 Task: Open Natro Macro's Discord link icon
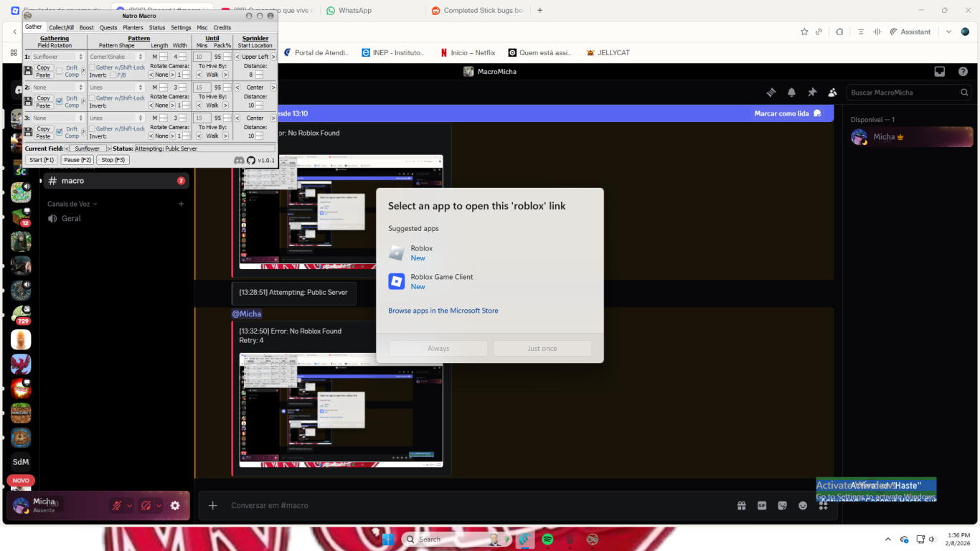tap(238, 159)
